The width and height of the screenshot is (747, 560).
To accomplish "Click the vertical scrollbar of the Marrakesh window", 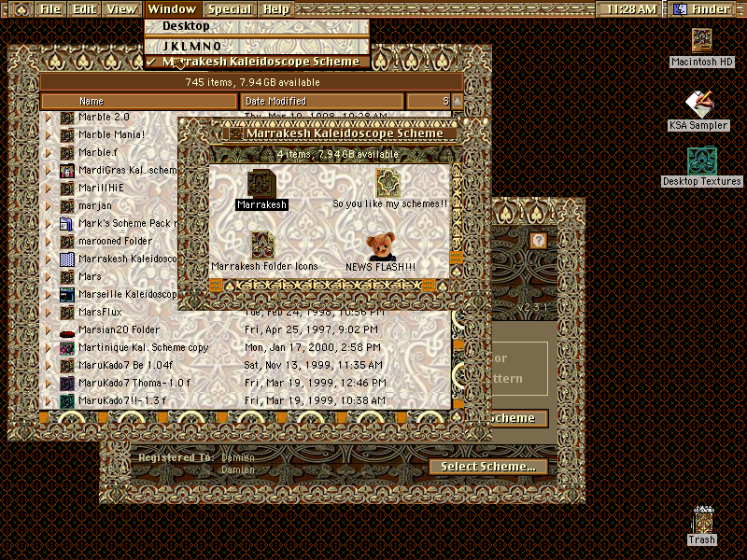I will (x=456, y=221).
